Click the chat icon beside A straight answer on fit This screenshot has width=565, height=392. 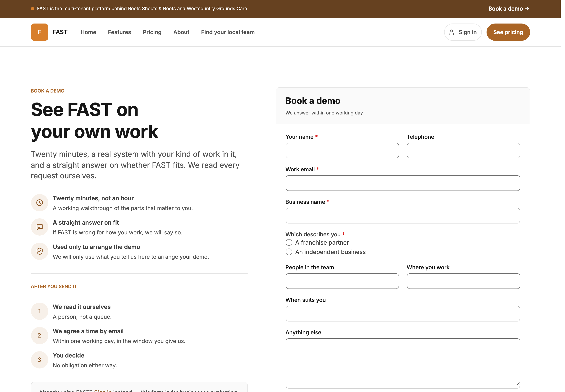point(40,227)
